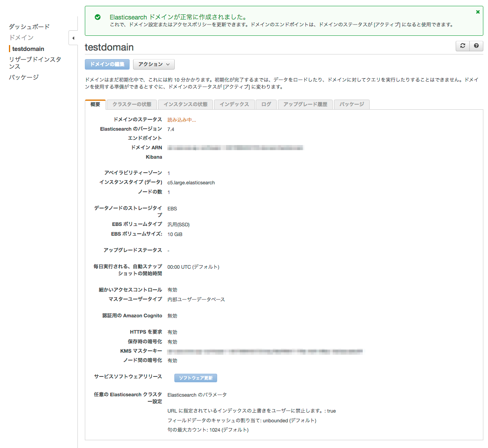This screenshot has width=488, height=448.
Task: View the アップグレード履歴 tab
Action: tap(305, 104)
